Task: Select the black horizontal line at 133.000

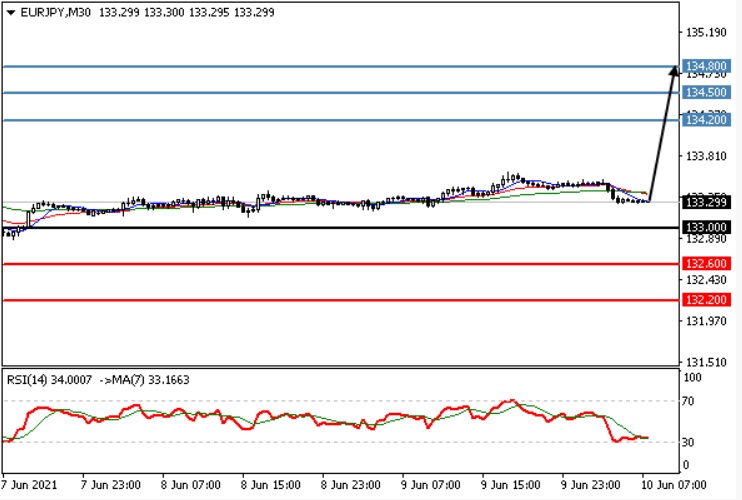Action: coord(341,228)
